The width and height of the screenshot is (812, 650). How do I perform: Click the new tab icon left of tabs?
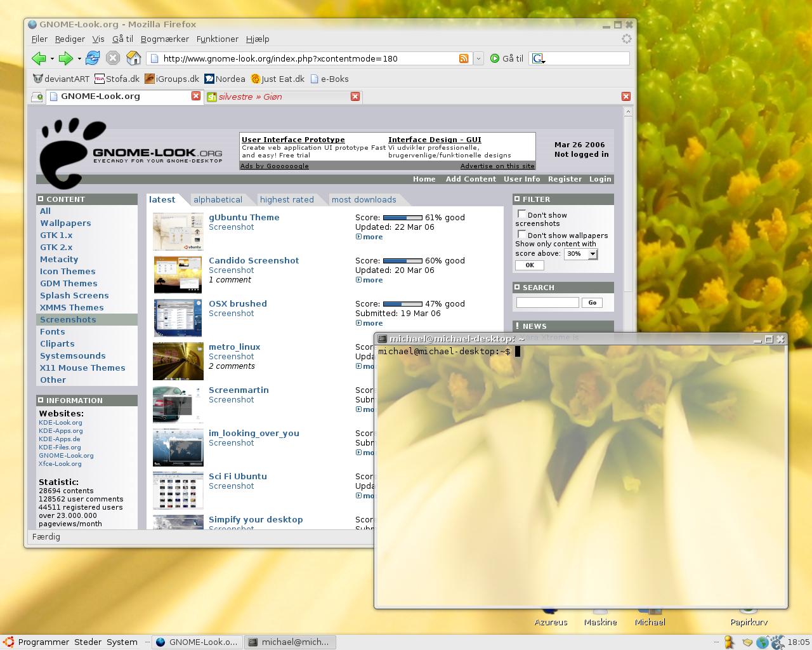37,96
